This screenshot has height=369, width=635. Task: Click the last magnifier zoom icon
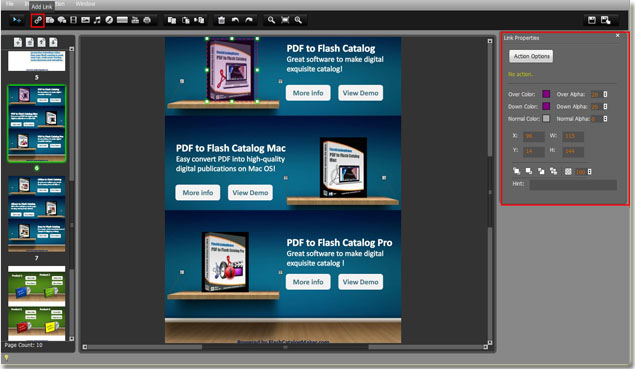pos(298,20)
